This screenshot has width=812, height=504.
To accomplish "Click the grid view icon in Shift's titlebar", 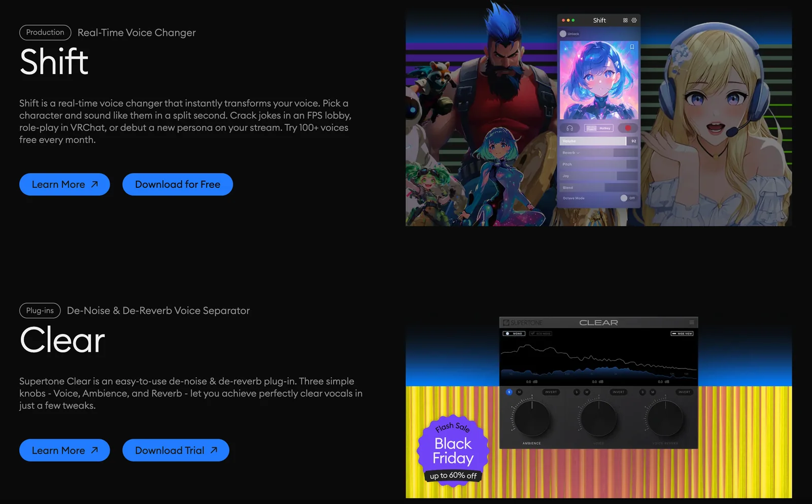I will pyautogui.click(x=624, y=20).
